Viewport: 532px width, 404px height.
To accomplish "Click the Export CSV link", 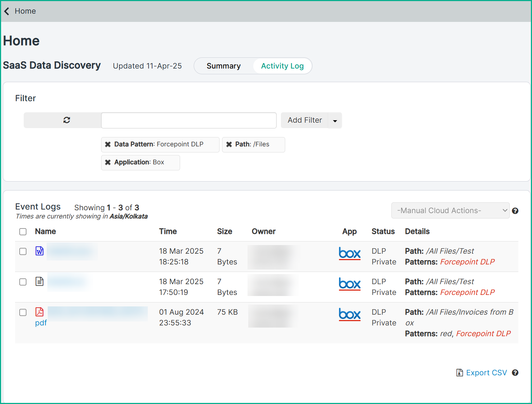I will point(486,373).
